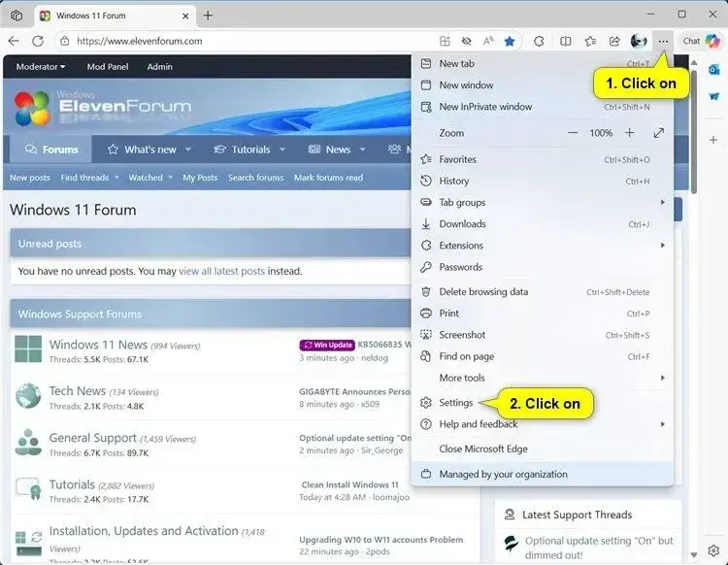Close the Windows 11 Forum tab
This screenshot has width=728, height=565.
185,16
